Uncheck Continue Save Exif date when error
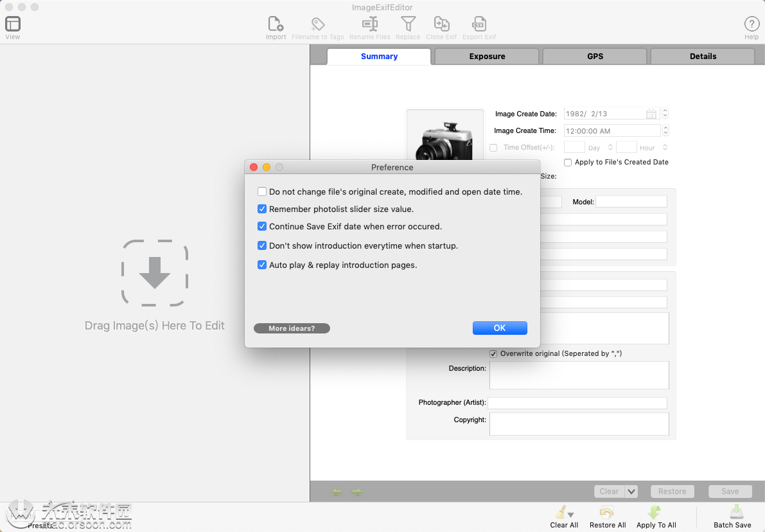The height and width of the screenshot is (532, 765). (262, 226)
